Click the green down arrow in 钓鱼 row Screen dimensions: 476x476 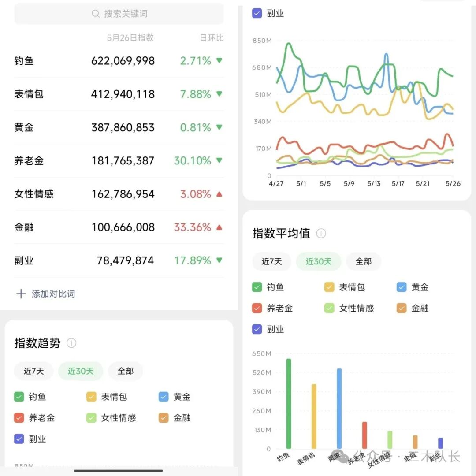point(219,61)
